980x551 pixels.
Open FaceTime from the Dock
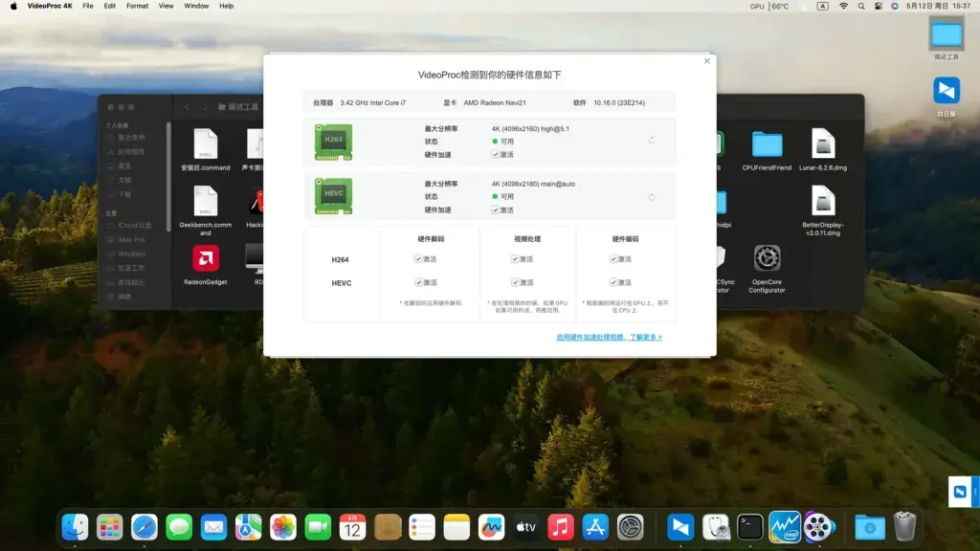tap(318, 527)
